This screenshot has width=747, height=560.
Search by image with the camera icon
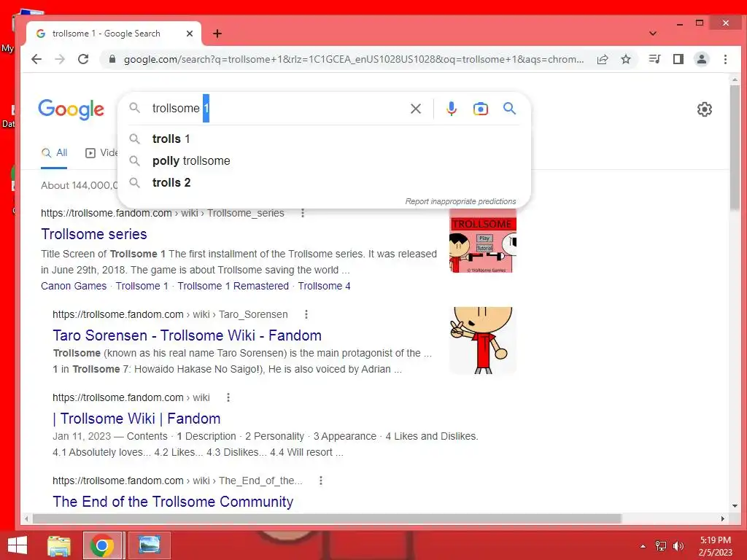[481, 109]
